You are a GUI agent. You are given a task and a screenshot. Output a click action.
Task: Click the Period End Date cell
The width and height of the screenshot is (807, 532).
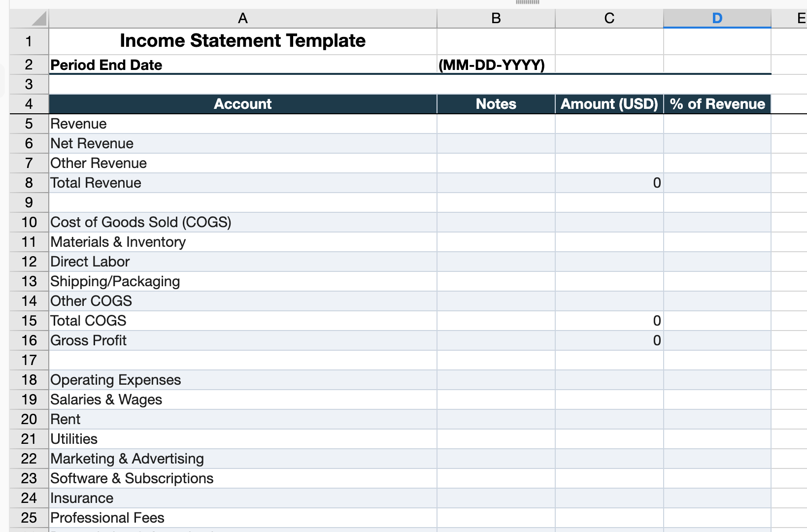click(x=242, y=65)
